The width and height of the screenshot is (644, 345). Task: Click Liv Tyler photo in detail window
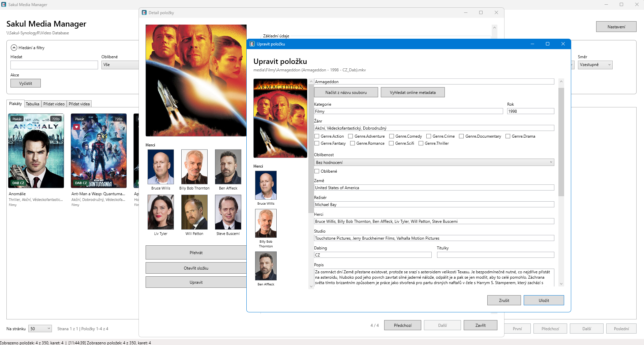(161, 212)
